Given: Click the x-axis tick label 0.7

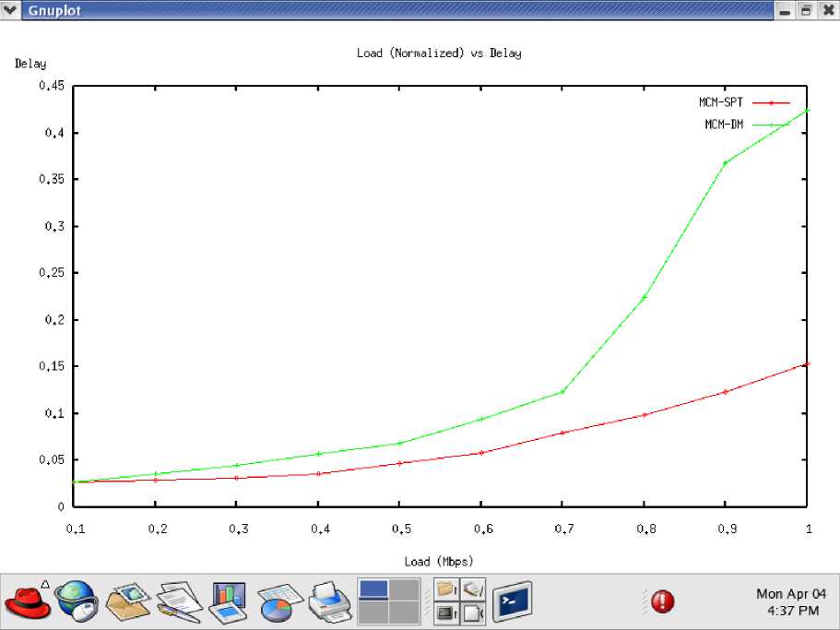Looking at the screenshot, I should (x=564, y=529).
